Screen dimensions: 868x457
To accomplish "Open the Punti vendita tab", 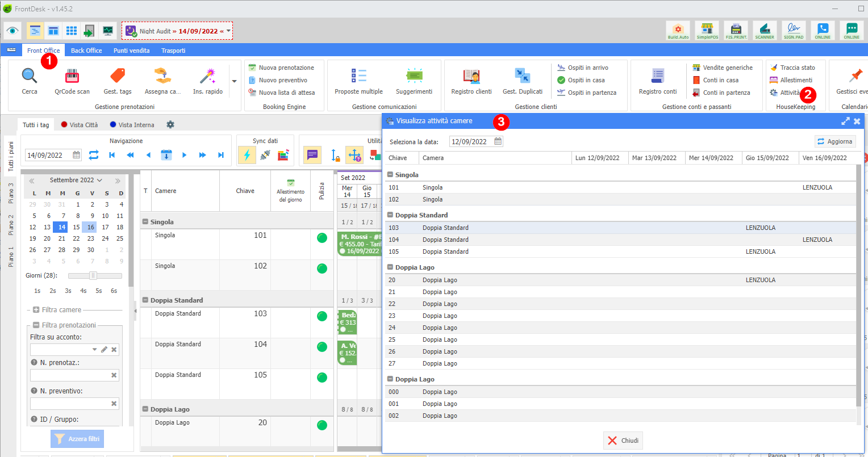I will [132, 51].
